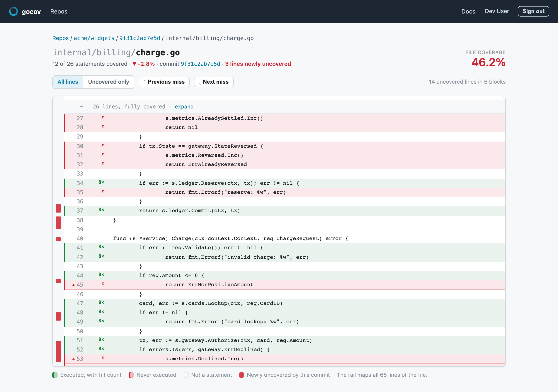Image resolution: width=558 pixels, height=392 pixels.
Task: Click the miss marker on line 27
Action: (x=103, y=118)
